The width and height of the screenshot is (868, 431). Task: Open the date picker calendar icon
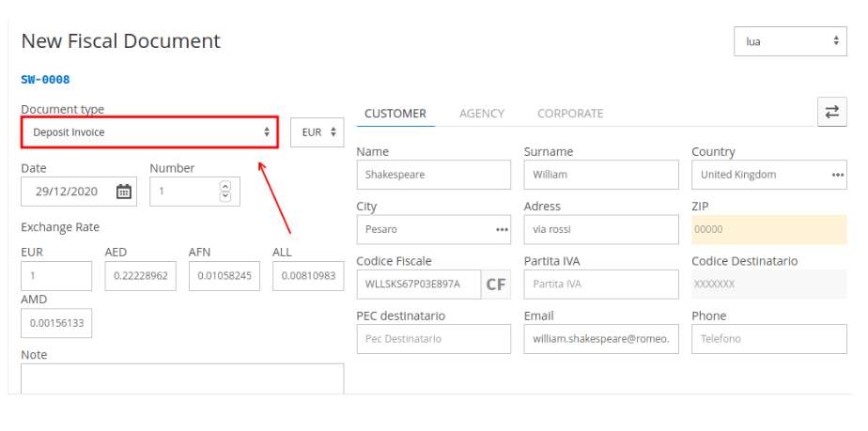(123, 192)
